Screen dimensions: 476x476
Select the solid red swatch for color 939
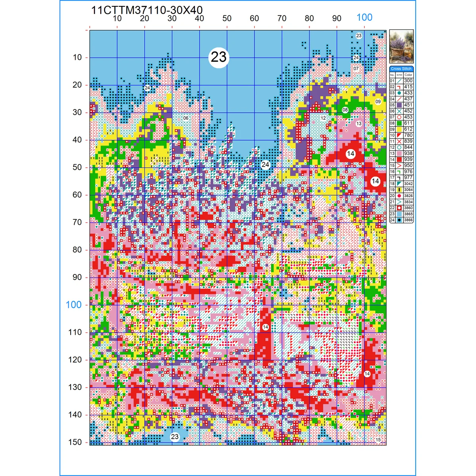(x=399, y=159)
